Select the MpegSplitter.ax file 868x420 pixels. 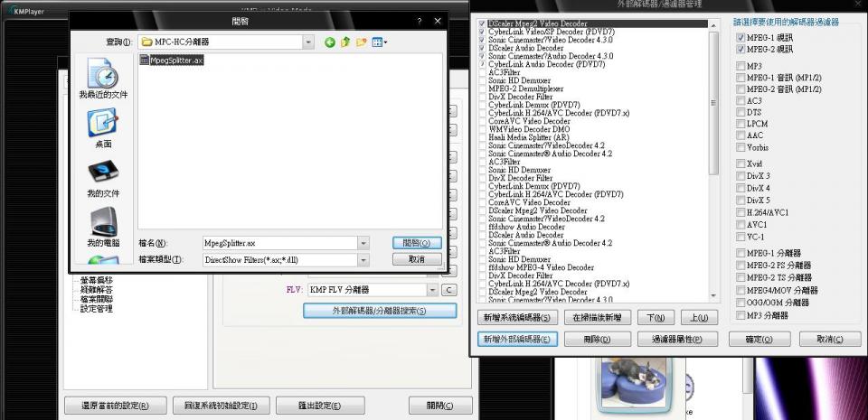(x=172, y=60)
